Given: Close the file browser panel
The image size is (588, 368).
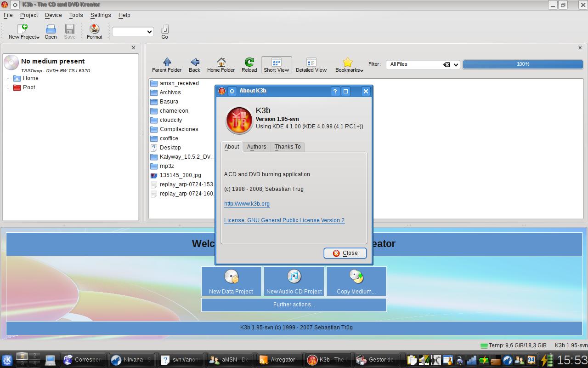Looking at the screenshot, I should tap(580, 47).
